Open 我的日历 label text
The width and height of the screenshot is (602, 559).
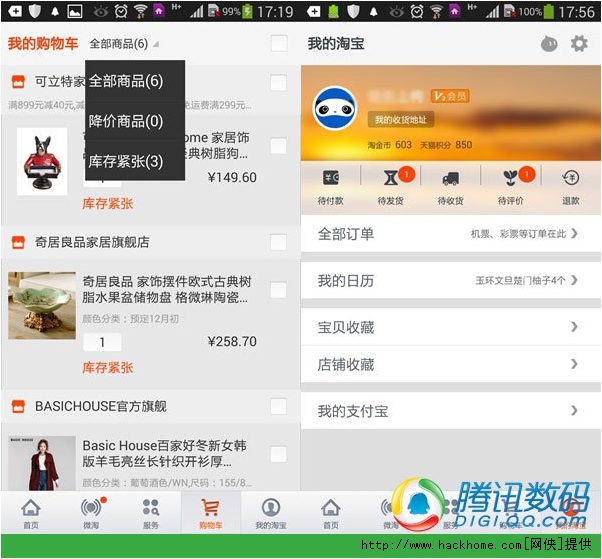346,281
